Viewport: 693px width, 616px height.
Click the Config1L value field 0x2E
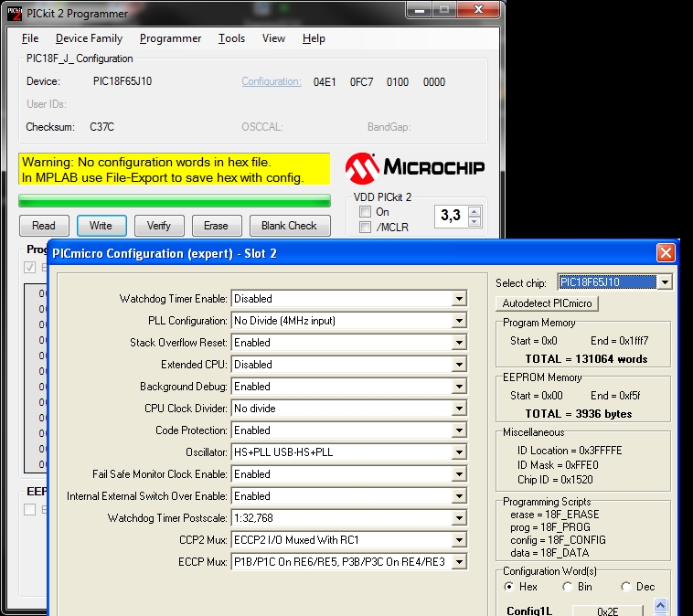[607, 611]
